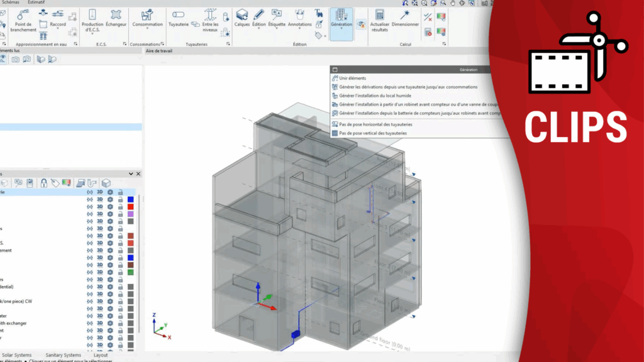The width and height of the screenshot is (644, 362).
Task: Open the Calques layers tool
Action: coord(242,19)
